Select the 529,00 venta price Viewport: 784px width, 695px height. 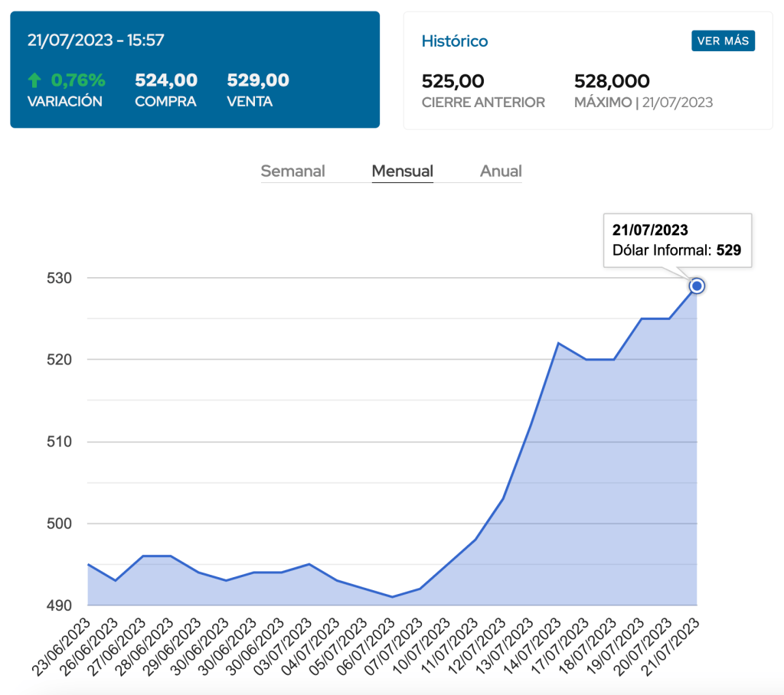[x=258, y=80]
